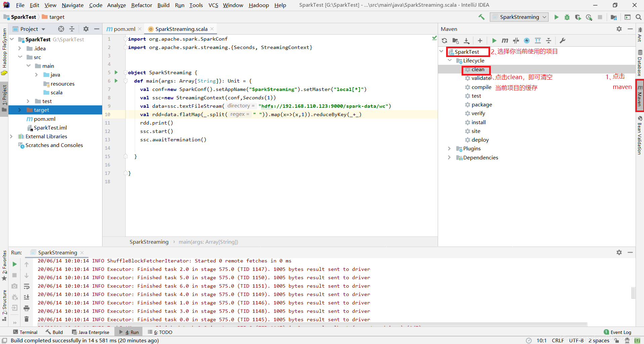Print console output using the printer icon
This screenshot has height=344, width=644.
click(x=27, y=308)
